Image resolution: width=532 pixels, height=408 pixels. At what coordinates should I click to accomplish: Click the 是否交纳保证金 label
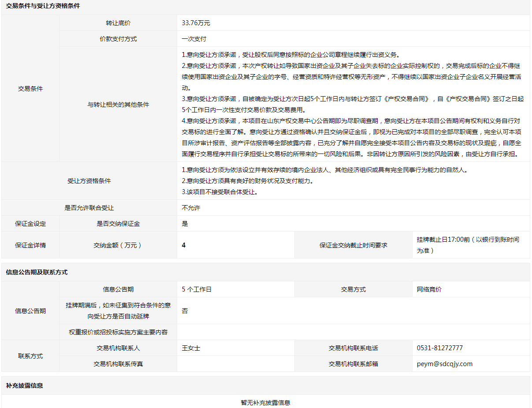point(118,224)
